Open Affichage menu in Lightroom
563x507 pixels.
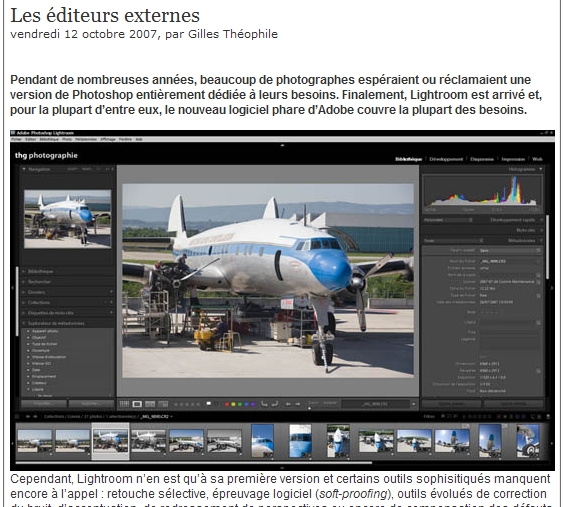(108, 139)
